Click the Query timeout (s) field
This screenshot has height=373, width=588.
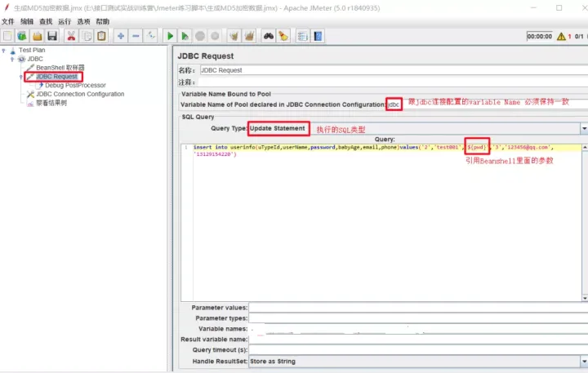point(418,350)
